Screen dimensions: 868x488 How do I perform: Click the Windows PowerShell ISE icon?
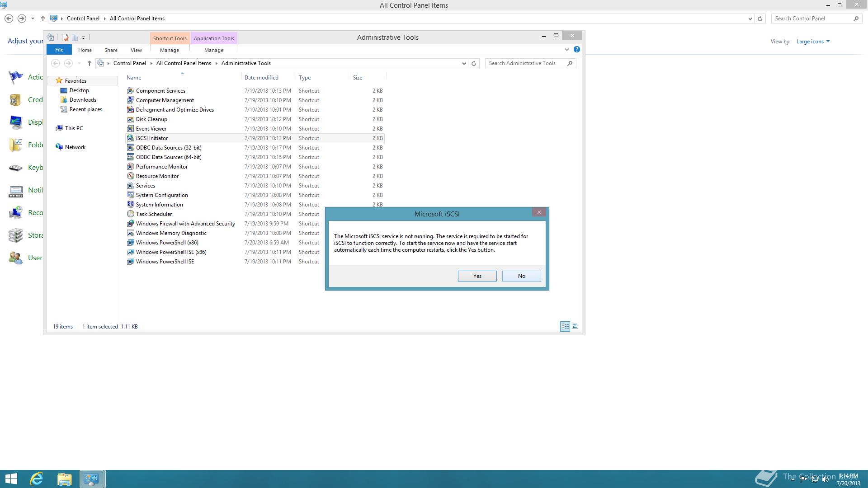[x=130, y=262]
